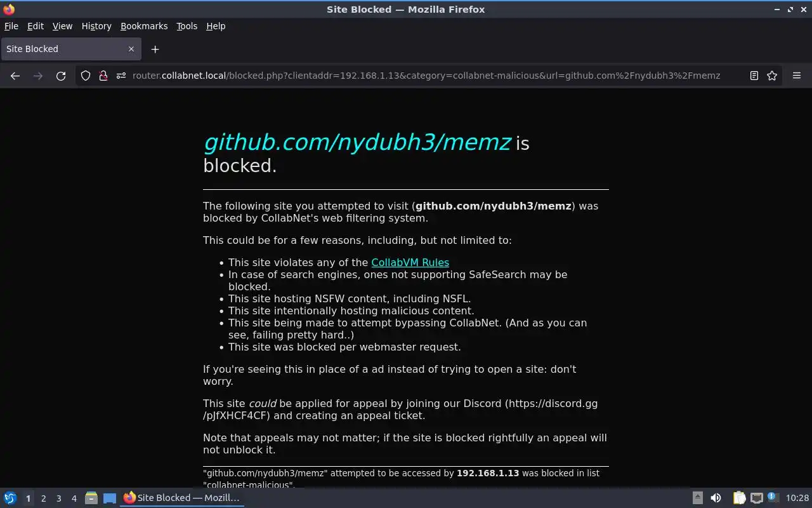Open the site permissions icon in address bar
The width and height of the screenshot is (812, 508).
point(121,76)
